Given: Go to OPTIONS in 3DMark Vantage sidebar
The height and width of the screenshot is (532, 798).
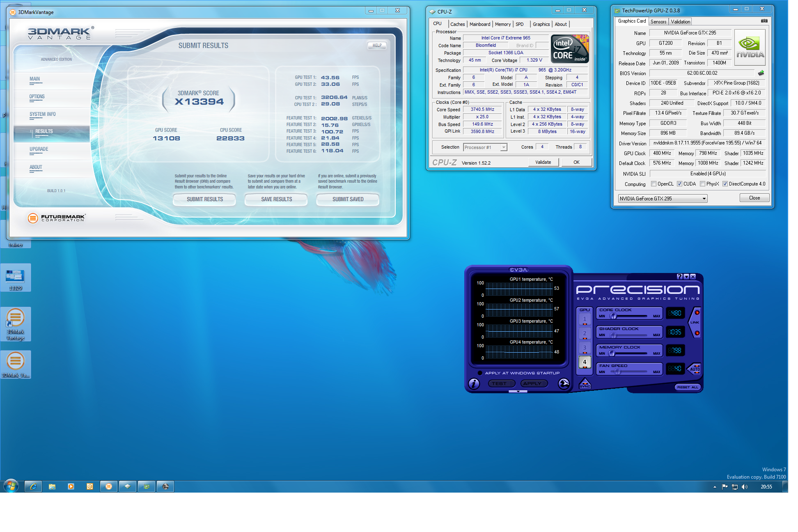Looking at the screenshot, I should [x=37, y=96].
